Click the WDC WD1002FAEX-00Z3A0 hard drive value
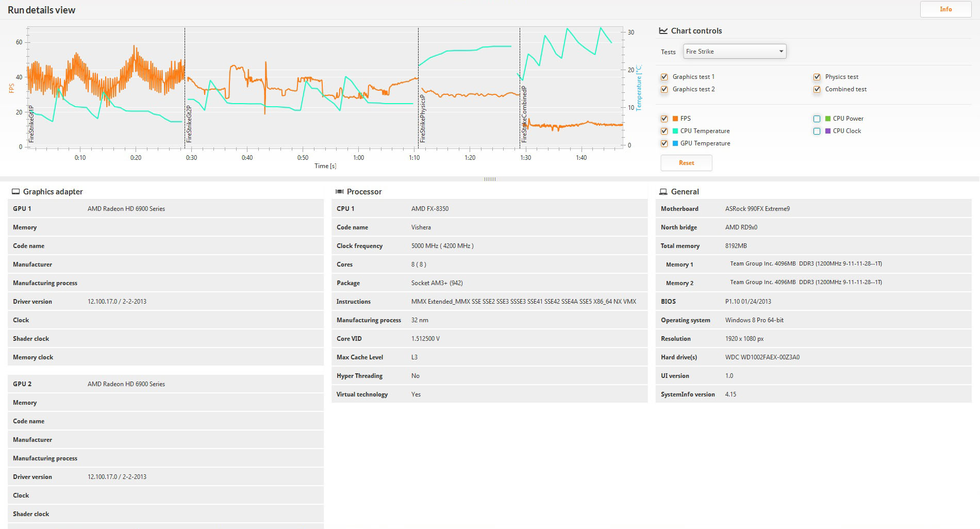The height and width of the screenshot is (529, 980). point(762,357)
